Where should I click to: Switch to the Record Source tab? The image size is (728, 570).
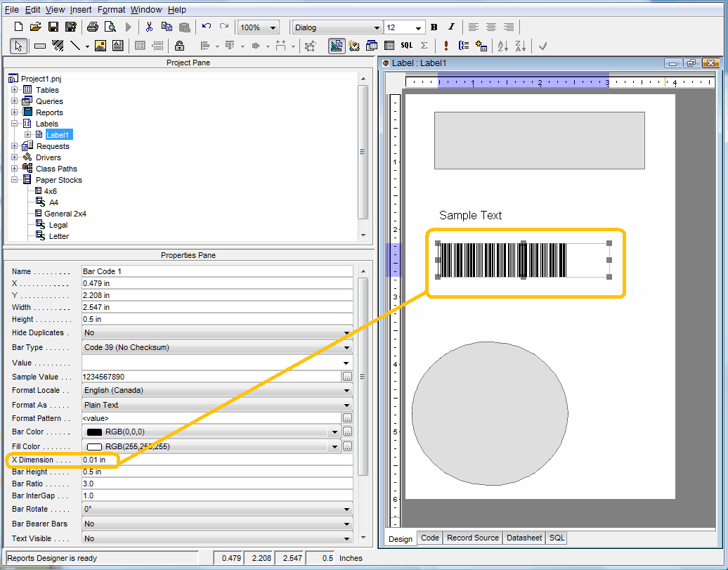[x=473, y=538]
